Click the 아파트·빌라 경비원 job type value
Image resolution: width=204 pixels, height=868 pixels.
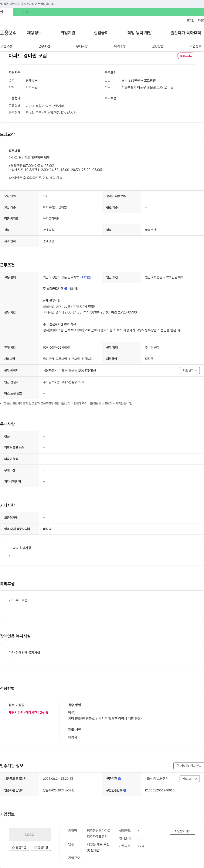point(55,207)
